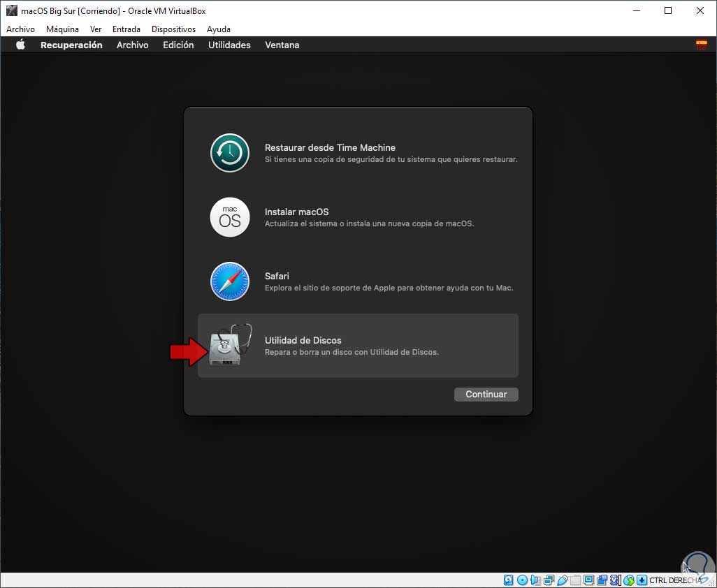Click 'Actualiza el sistema' description text
The height and width of the screenshot is (588, 717).
370,224
